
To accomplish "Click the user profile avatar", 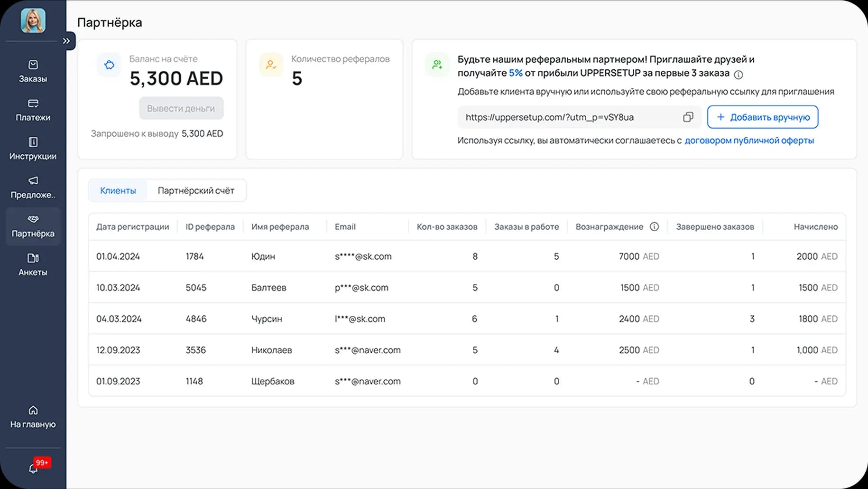I will click(33, 21).
